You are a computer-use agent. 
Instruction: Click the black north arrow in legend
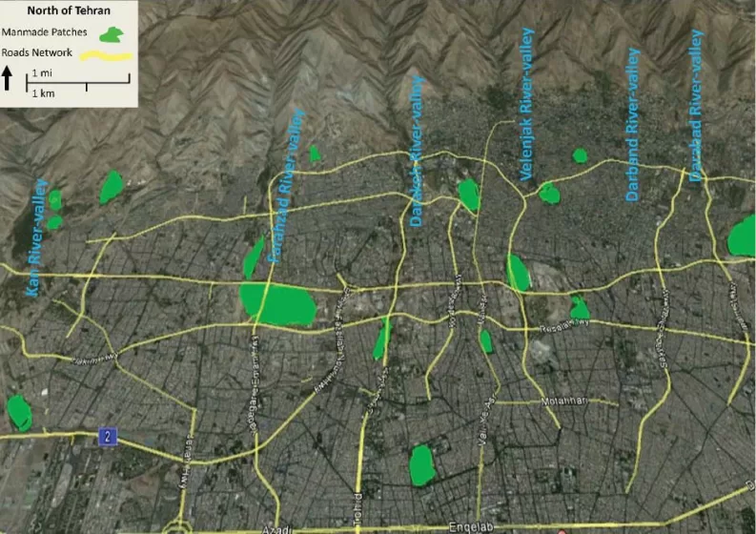click(x=8, y=78)
